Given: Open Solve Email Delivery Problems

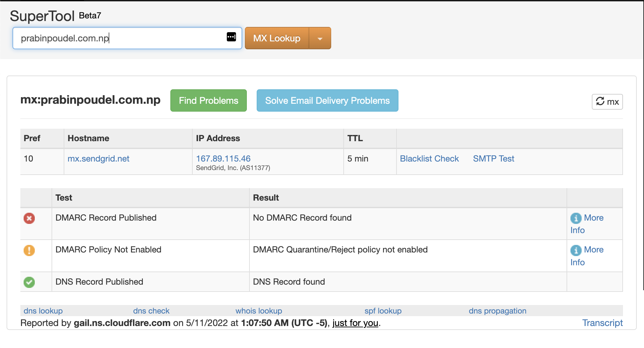Looking at the screenshot, I should [327, 100].
